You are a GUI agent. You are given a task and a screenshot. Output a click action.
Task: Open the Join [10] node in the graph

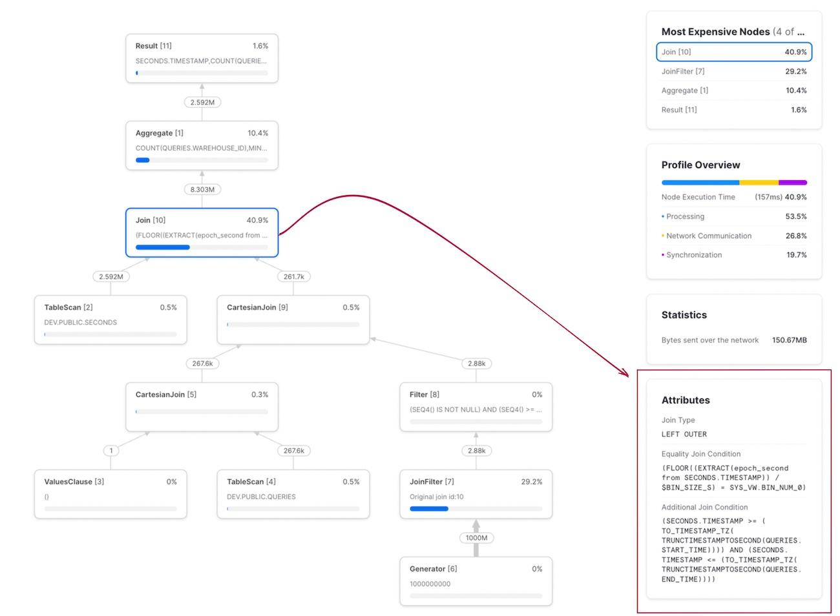202,232
